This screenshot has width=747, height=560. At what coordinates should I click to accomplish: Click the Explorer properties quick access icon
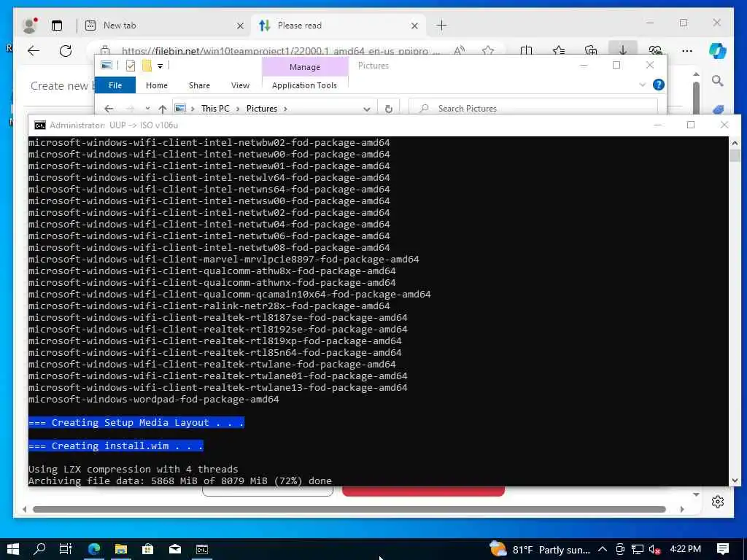coord(130,66)
